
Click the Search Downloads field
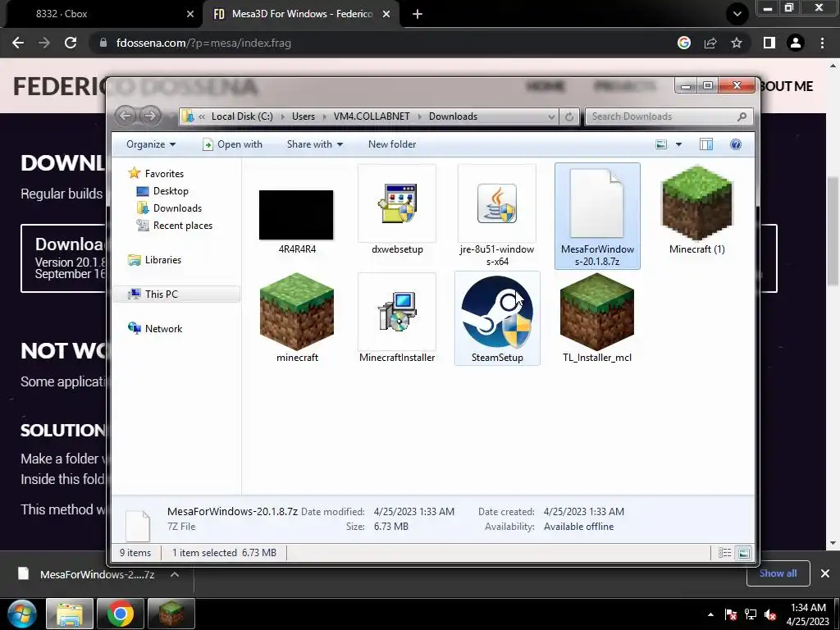click(669, 116)
